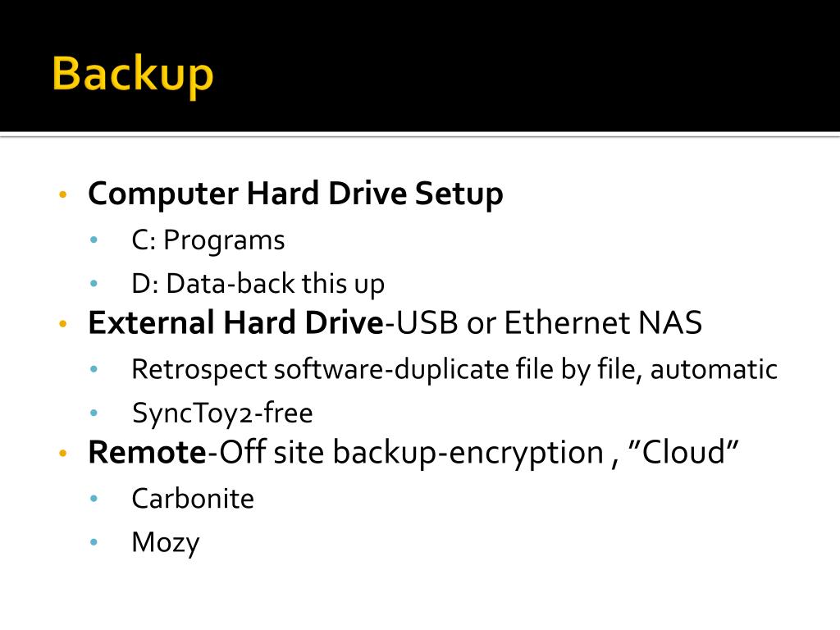Select the Computer Hard Drive Setup heading

tap(295, 194)
